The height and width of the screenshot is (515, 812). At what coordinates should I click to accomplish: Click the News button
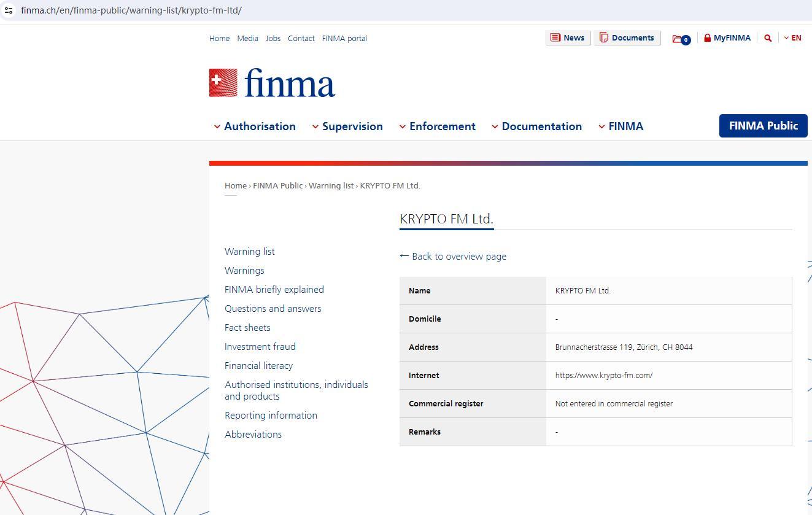tap(568, 38)
